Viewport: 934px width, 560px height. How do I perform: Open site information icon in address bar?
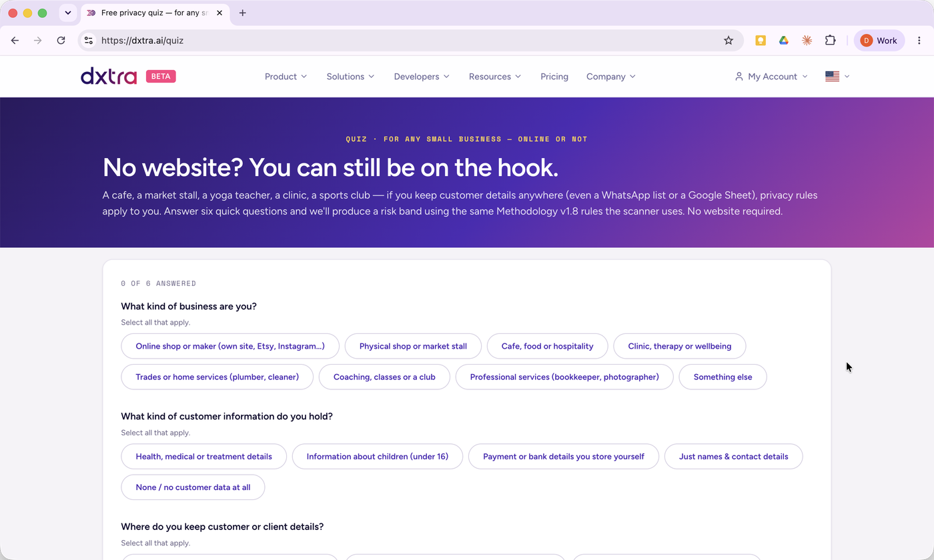tap(89, 41)
